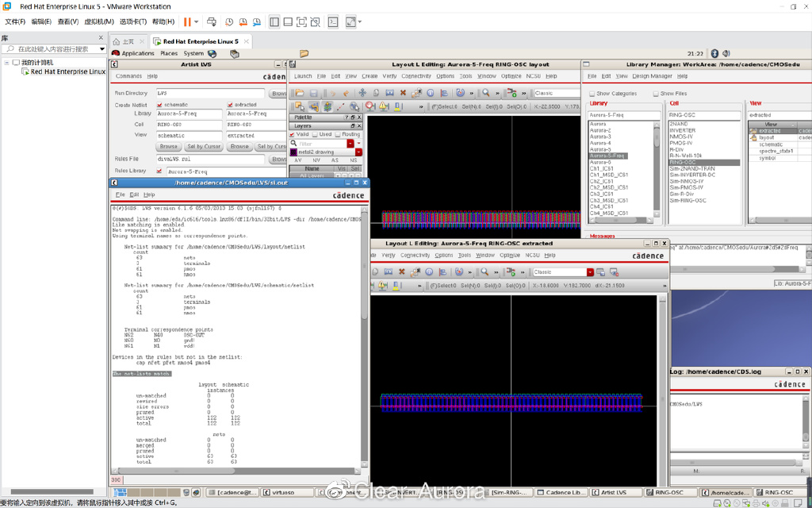Click Undo arrow in layout toolbar
Screen dimensions: 812x508
point(332,94)
